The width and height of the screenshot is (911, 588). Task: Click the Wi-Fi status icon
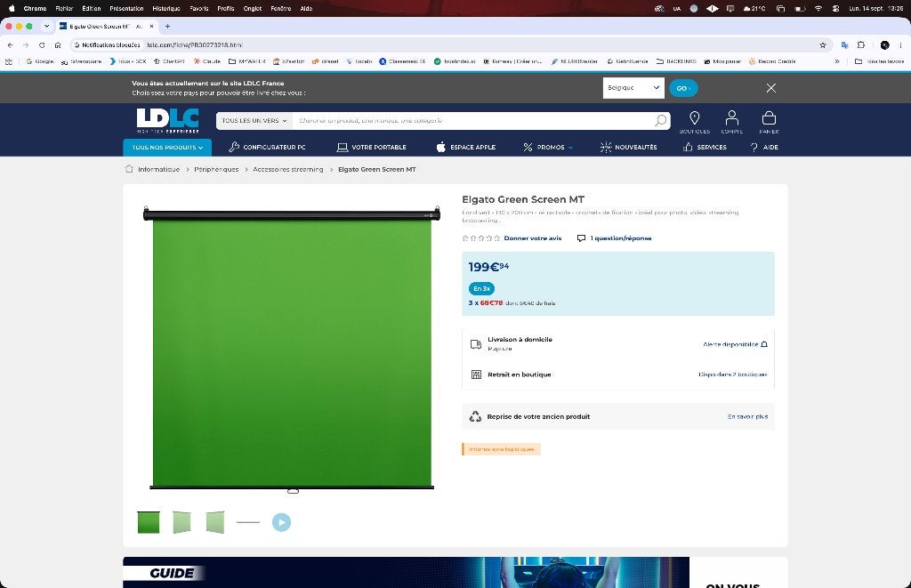(818, 8)
